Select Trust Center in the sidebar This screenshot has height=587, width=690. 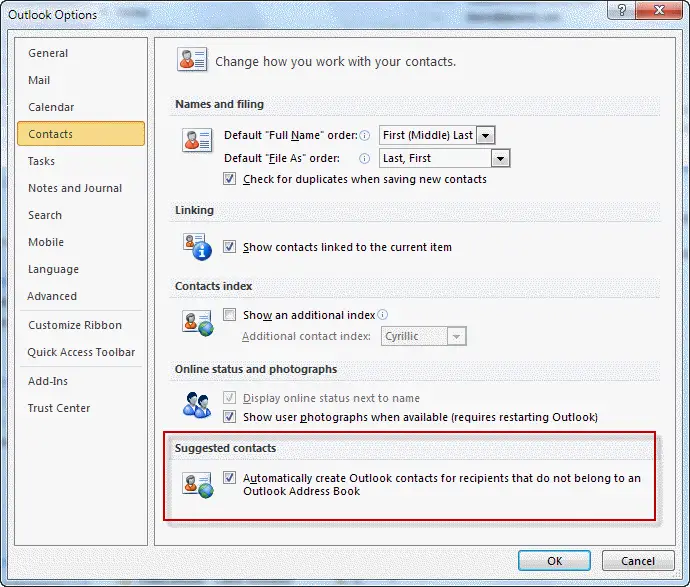[x=59, y=408]
